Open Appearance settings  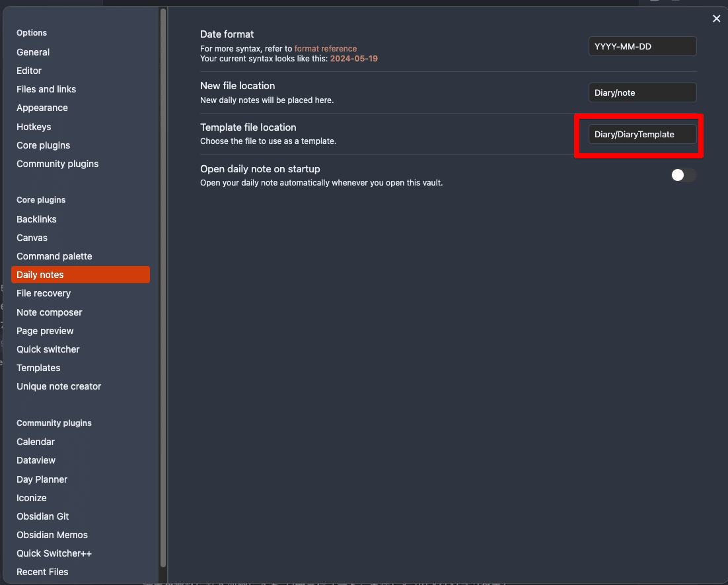42,108
